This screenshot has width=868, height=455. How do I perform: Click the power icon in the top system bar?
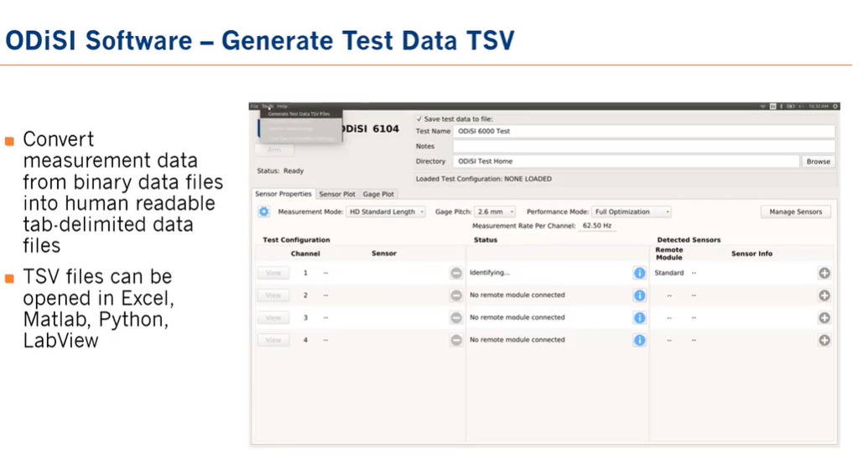pos(835,107)
